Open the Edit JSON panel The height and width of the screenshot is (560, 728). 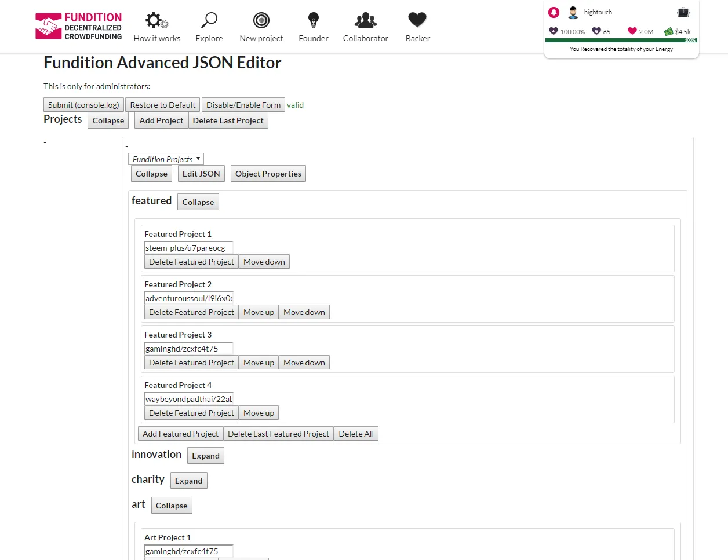point(201,174)
